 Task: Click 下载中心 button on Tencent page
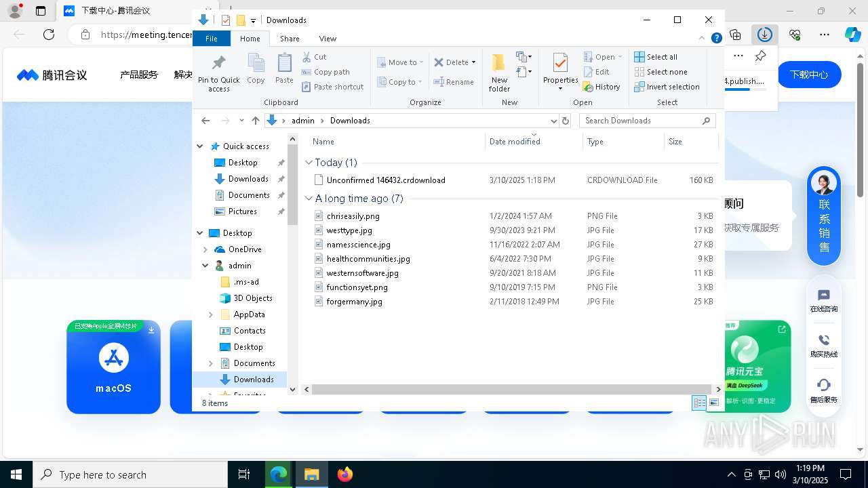point(809,75)
